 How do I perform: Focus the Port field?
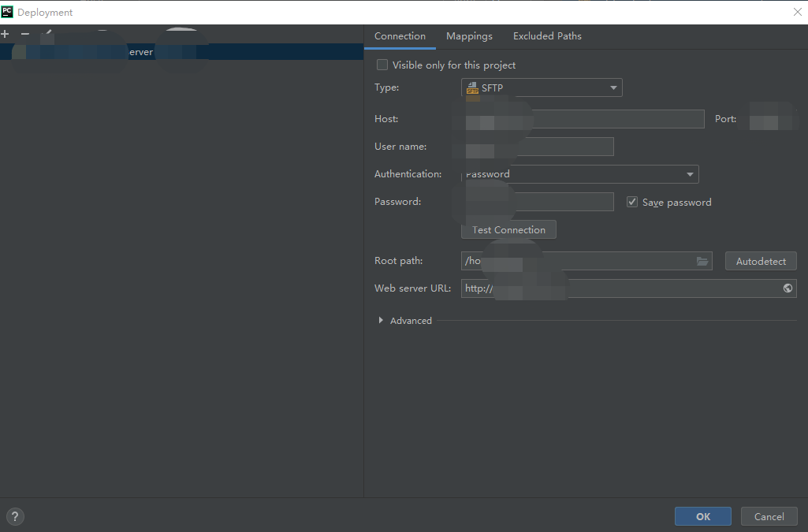click(x=769, y=119)
